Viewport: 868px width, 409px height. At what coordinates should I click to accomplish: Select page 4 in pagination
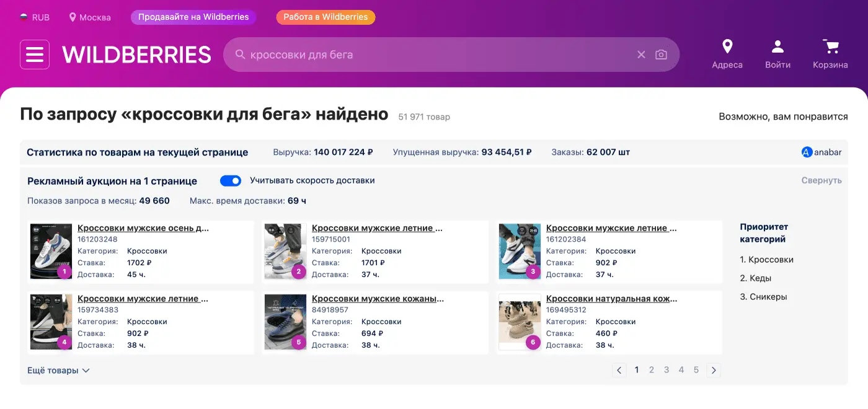(x=681, y=370)
